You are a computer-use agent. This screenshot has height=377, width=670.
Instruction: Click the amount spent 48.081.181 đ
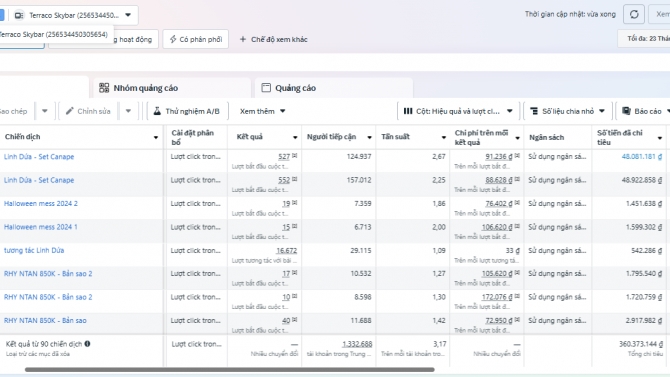tap(642, 156)
